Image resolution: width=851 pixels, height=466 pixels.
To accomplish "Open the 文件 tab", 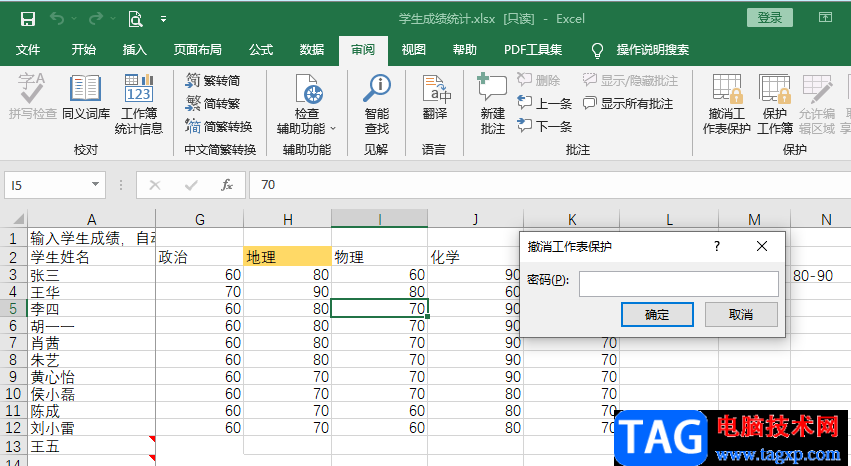I will pos(28,50).
